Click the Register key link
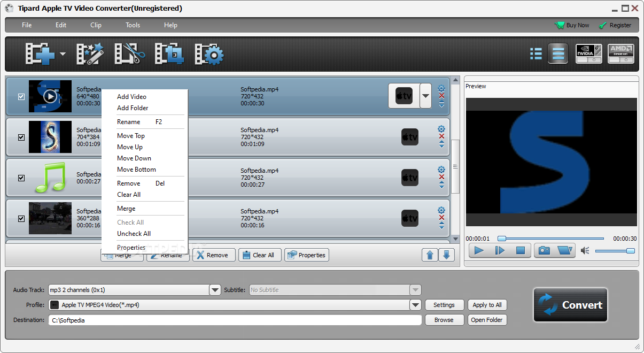 pyautogui.click(x=615, y=25)
